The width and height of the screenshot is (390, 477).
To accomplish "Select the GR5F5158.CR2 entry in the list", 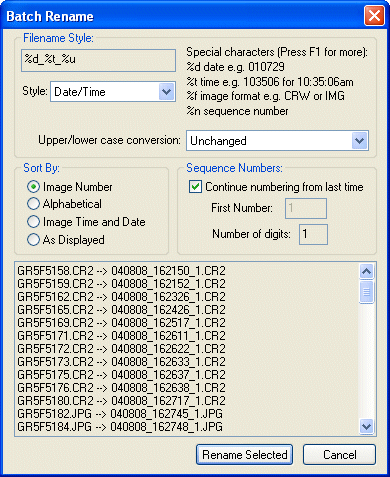I will click(121, 270).
